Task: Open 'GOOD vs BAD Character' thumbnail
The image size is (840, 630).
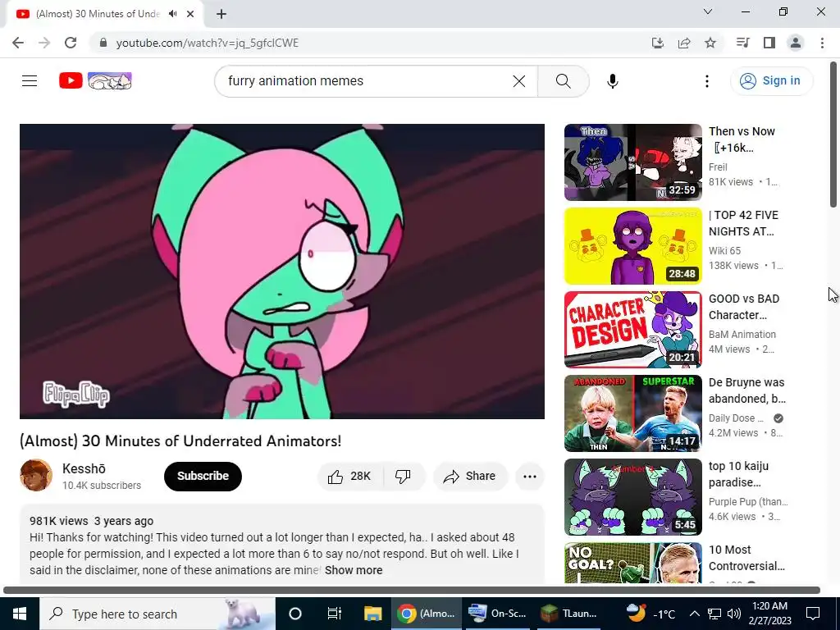Action: 632,330
